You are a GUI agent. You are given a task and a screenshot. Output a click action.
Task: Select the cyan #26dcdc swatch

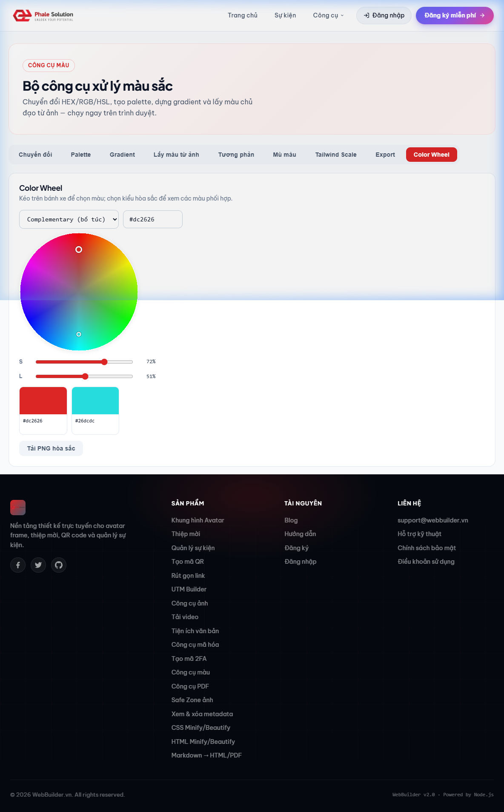[95, 410]
